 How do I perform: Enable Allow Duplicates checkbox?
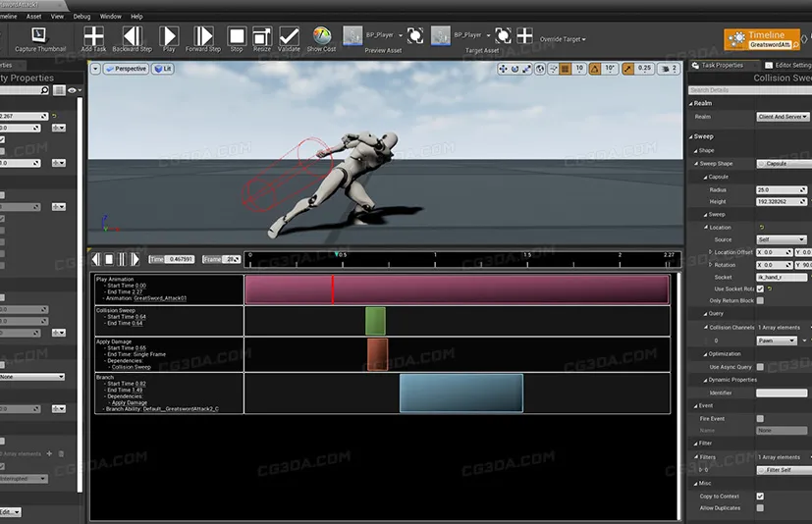click(760, 508)
